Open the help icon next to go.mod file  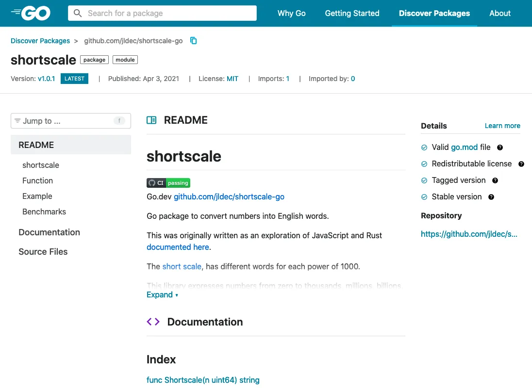(x=500, y=147)
